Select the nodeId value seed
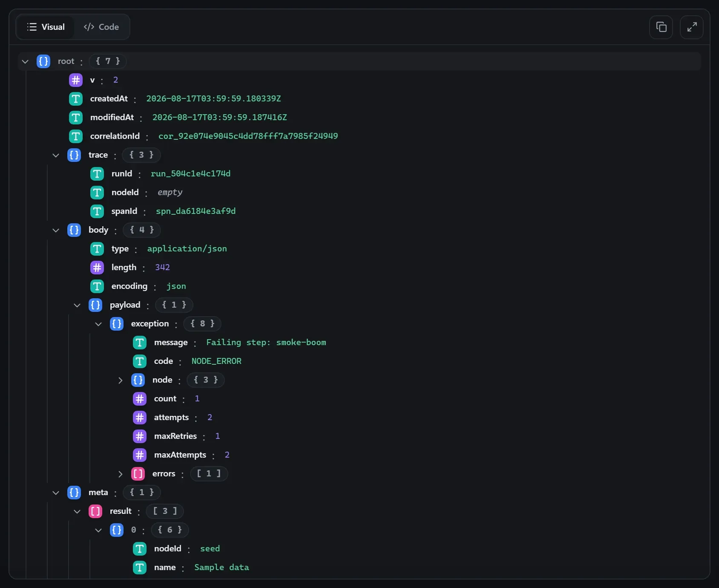 coord(210,549)
